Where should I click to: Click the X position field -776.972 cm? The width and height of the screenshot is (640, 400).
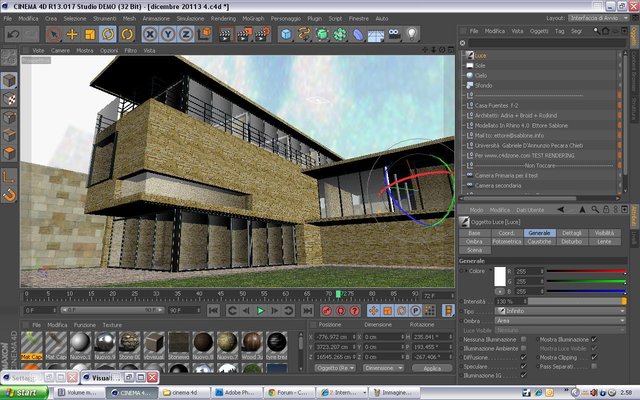tap(335, 337)
